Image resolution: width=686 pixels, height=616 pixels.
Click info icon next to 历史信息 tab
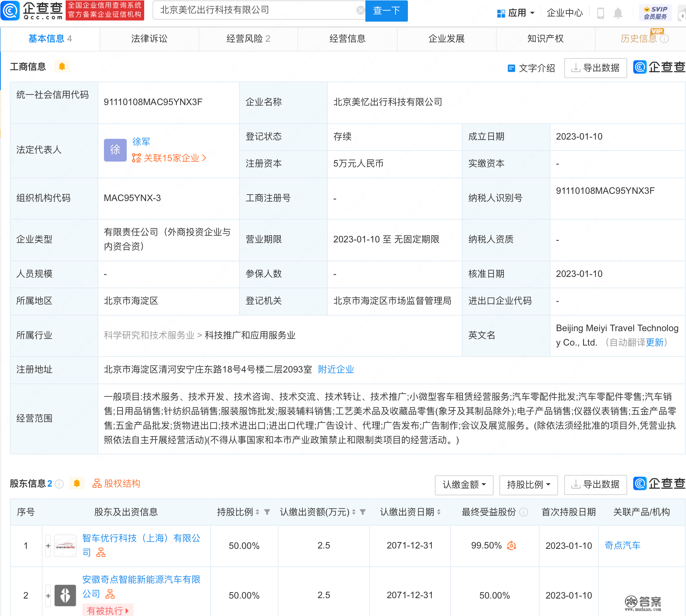point(664,39)
